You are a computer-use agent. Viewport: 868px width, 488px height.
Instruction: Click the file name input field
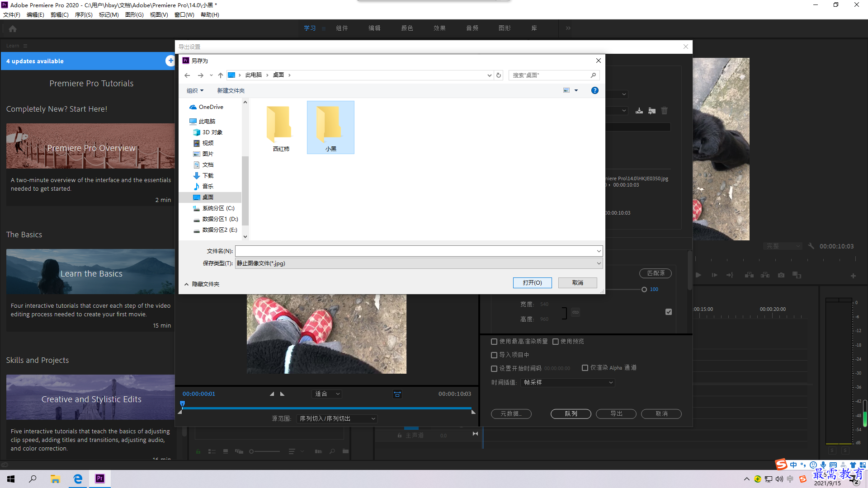pos(415,251)
